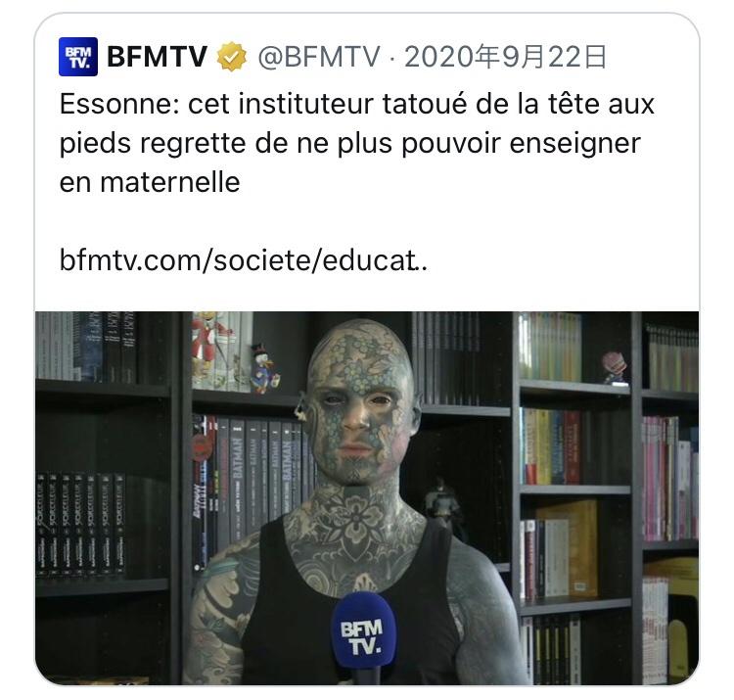Click the pink figurine on upper-right shelf
The width and height of the screenshot is (734, 700).
(x=615, y=368)
